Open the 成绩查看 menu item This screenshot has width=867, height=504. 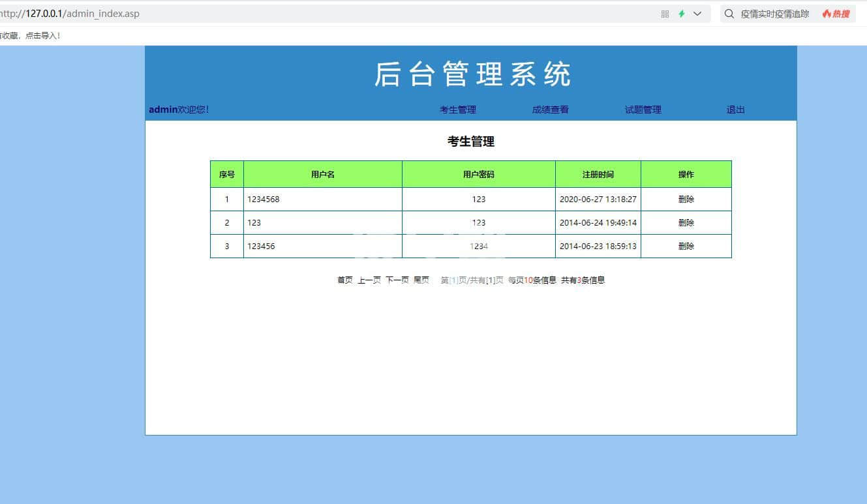[550, 110]
